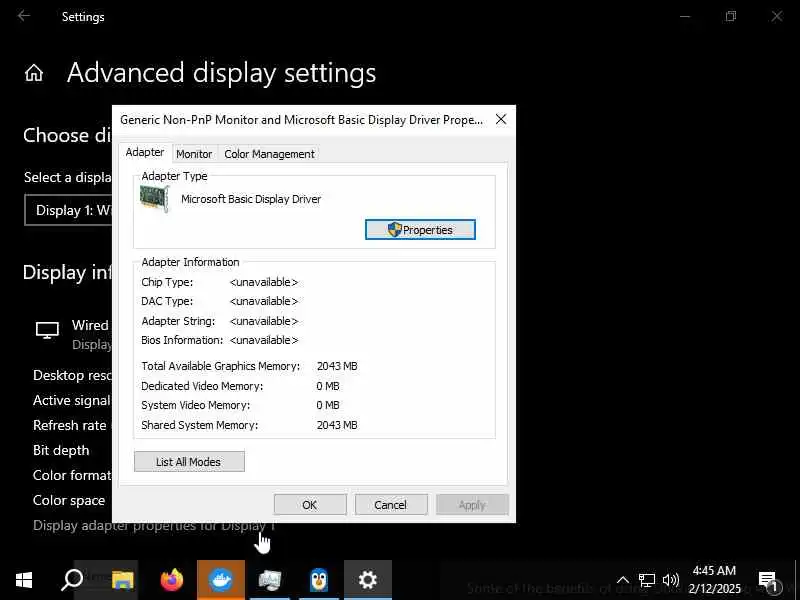This screenshot has height=600, width=800.
Task: Minimize the Settings window
Action: 685,16
